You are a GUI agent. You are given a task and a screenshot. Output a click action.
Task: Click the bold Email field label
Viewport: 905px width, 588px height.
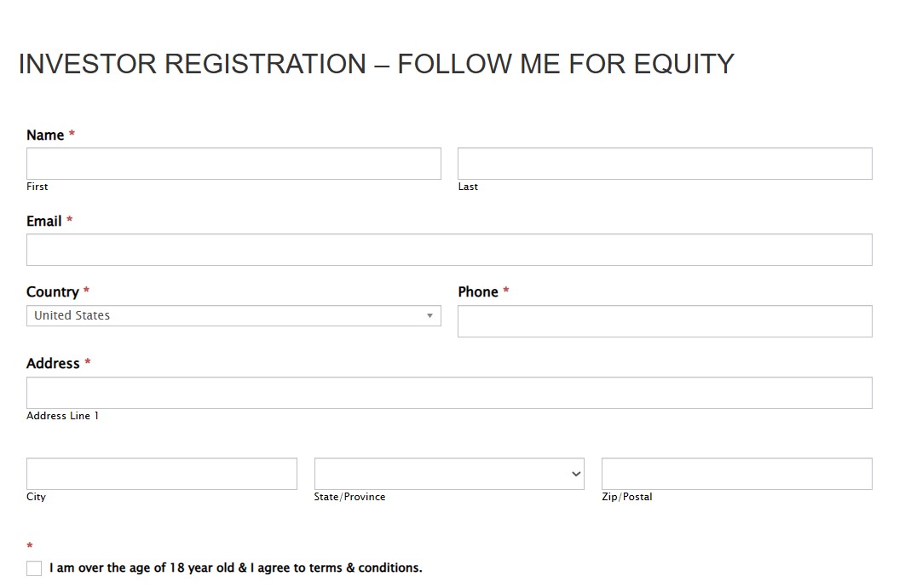click(x=44, y=221)
